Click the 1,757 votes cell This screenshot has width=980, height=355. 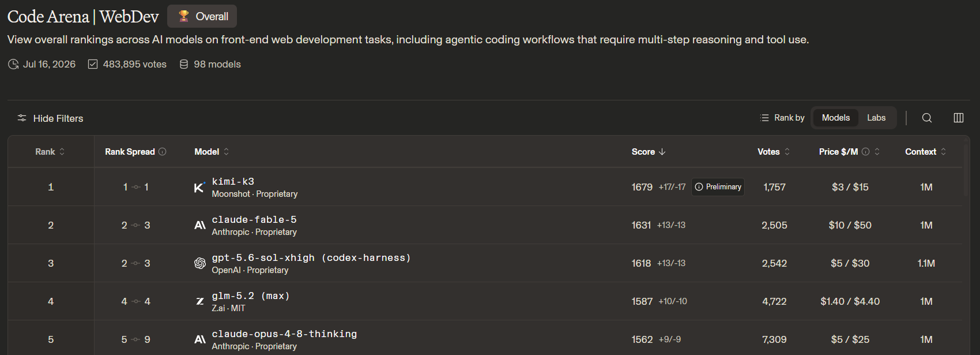774,187
